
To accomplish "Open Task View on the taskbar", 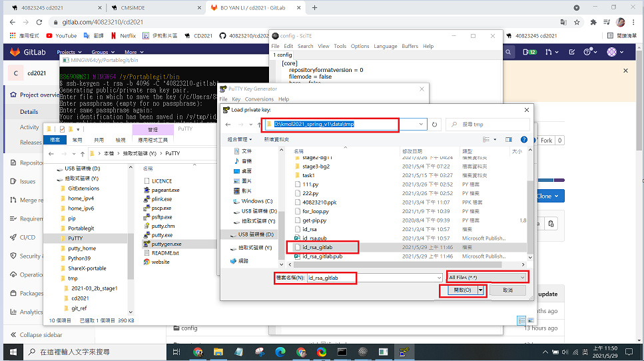I will coord(176,352).
